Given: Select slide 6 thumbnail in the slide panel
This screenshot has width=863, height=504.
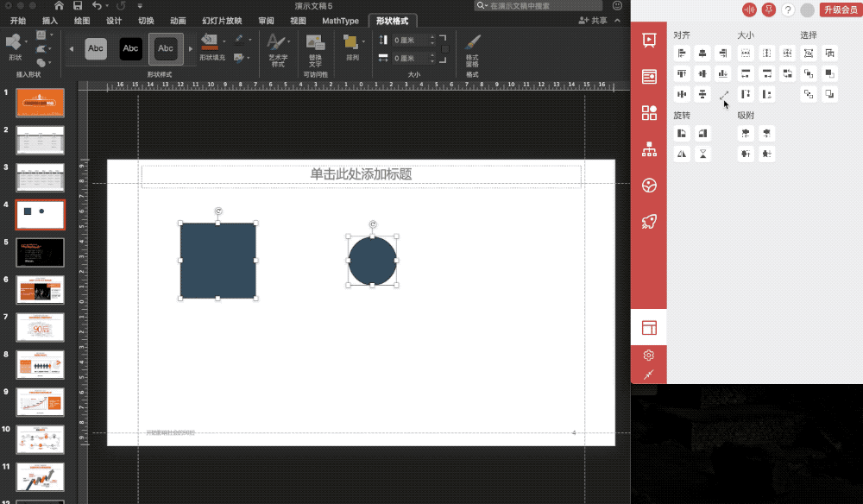Looking at the screenshot, I should 41,290.
